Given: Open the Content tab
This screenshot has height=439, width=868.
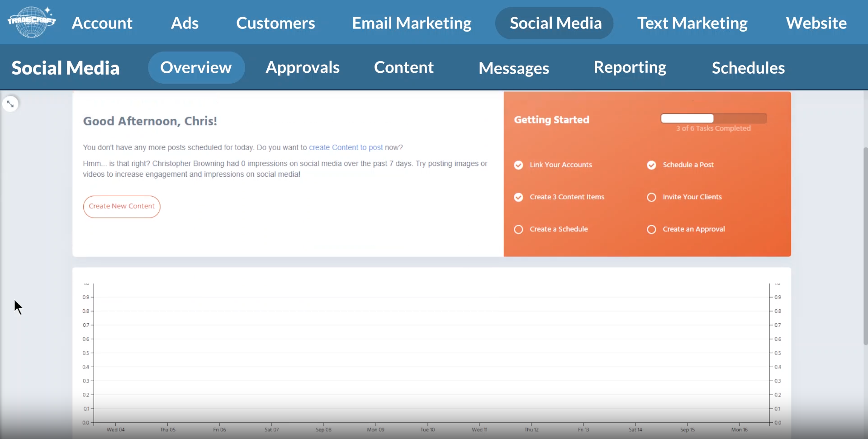Looking at the screenshot, I should pyautogui.click(x=404, y=67).
